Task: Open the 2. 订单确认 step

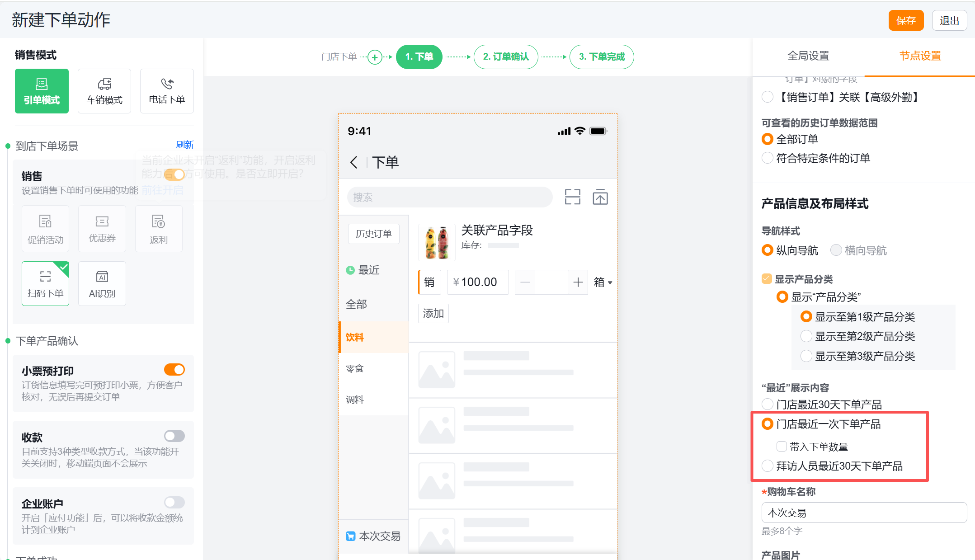Action: [x=505, y=57]
